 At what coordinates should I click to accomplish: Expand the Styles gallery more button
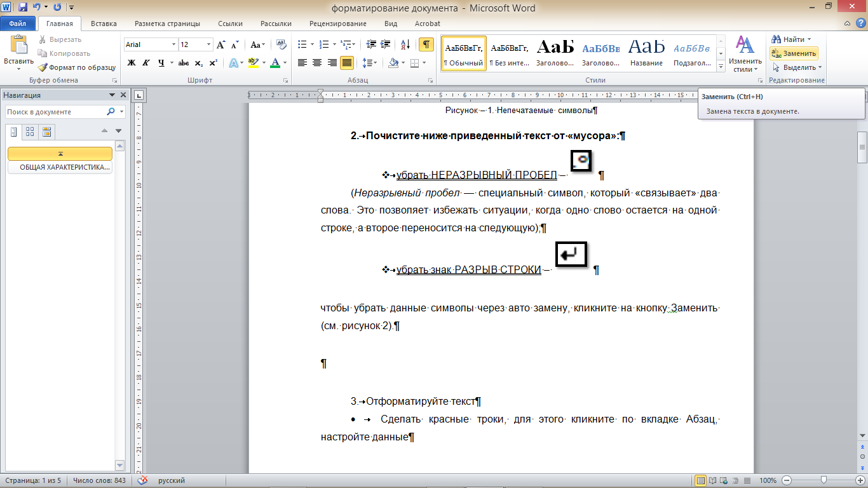pyautogui.click(x=721, y=66)
